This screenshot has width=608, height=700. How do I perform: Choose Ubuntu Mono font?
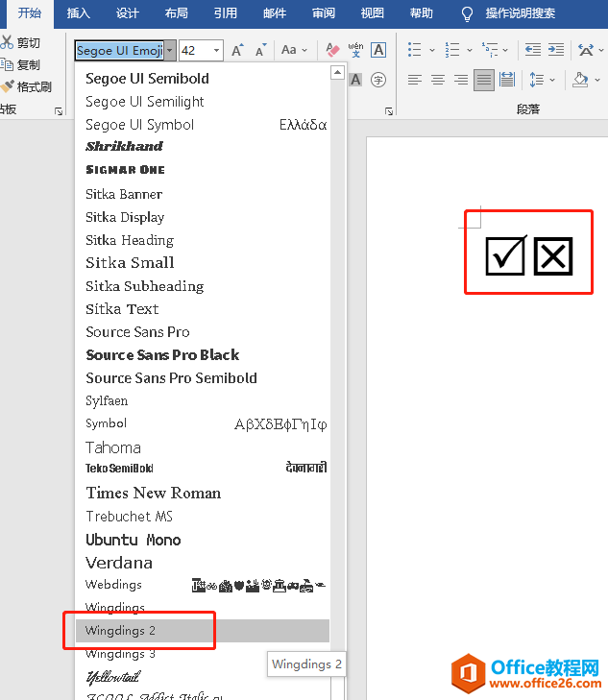(203, 540)
